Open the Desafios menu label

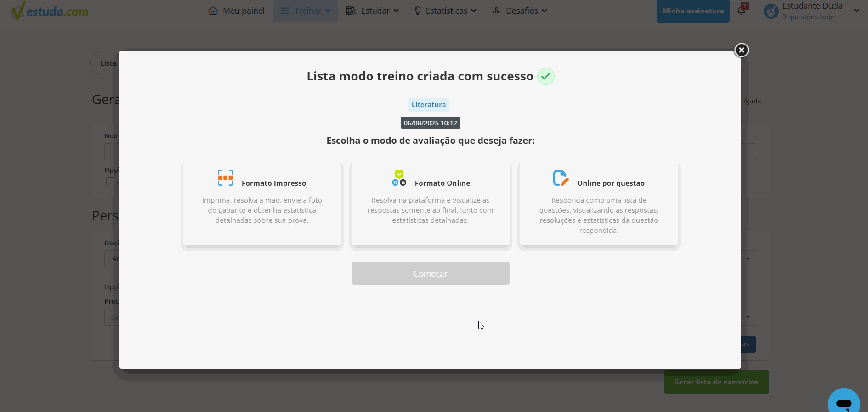pos(522,11)
